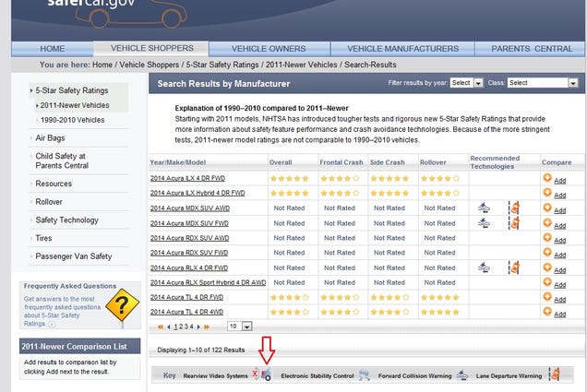Open the 2014 Acura RLX Sport Hybrid link
Screen dimensions: 587x392
click(208, 282)
